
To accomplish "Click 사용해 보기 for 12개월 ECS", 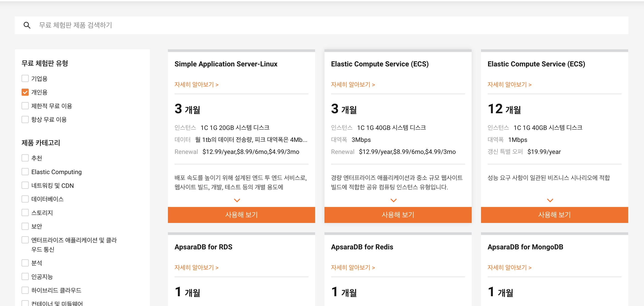I will 554,215.
